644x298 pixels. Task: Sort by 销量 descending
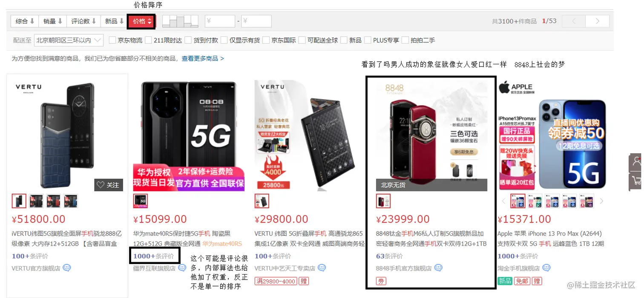pyautogui.click(x=53, y=21)
